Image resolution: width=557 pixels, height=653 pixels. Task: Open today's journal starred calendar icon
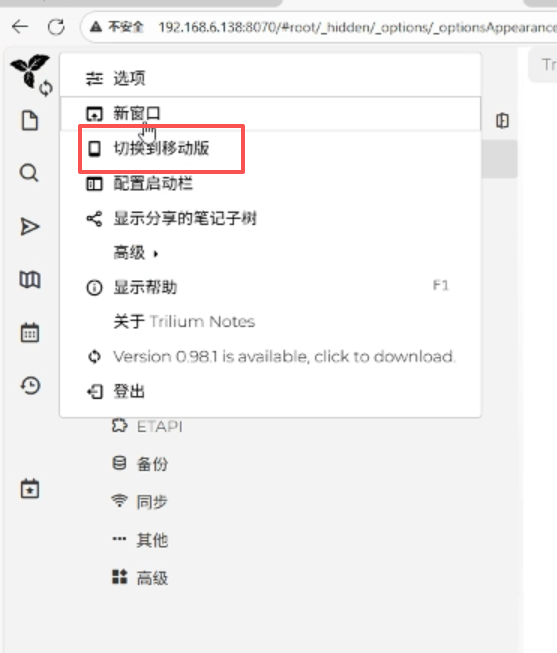[30, 489]
